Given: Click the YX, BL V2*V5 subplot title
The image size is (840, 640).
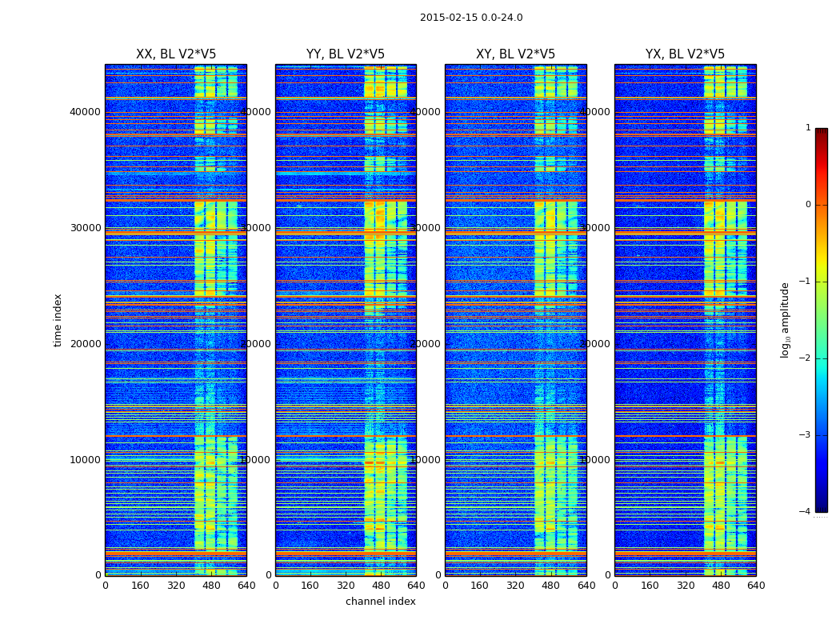Looking at the screenshot, I should (x=685, y=54).
